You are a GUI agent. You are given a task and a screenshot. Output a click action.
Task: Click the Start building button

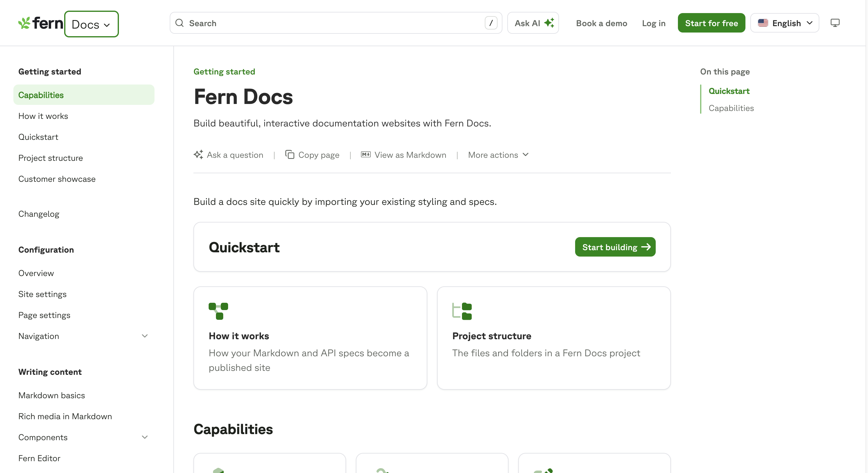(x=615, y=247)
